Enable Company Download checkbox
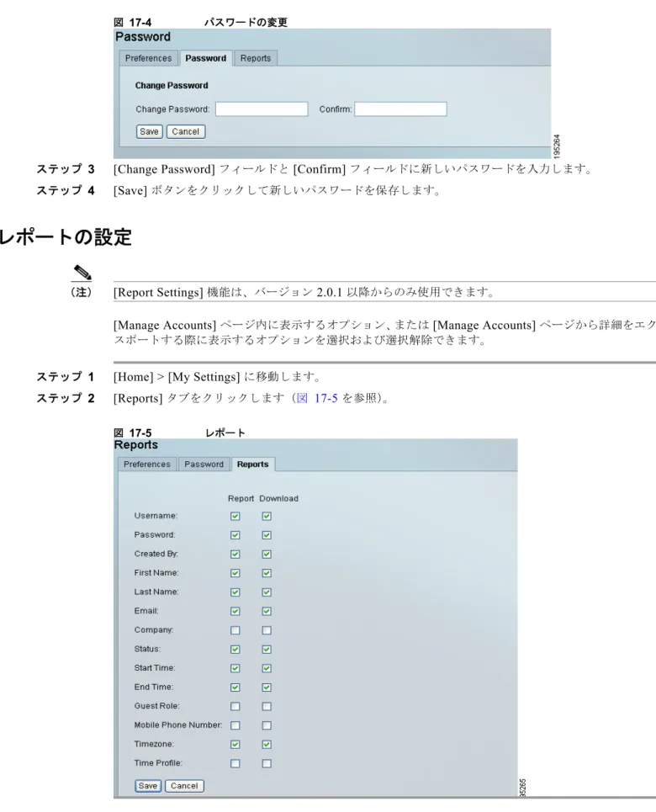 [x=267, y=630]
